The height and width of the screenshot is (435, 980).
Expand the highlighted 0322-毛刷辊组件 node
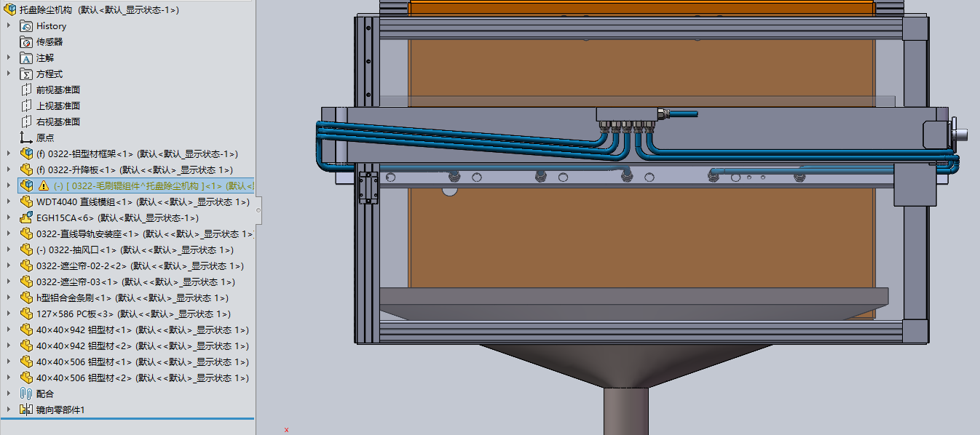click(x=9, y=185)
